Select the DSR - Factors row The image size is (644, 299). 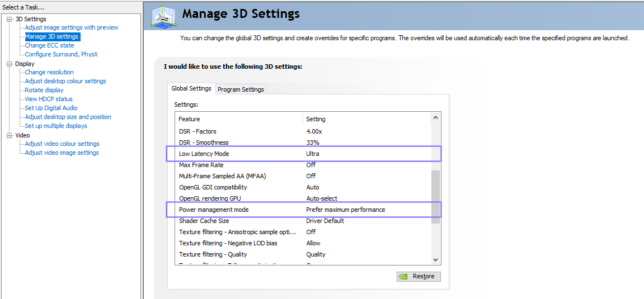pos(303,131)
